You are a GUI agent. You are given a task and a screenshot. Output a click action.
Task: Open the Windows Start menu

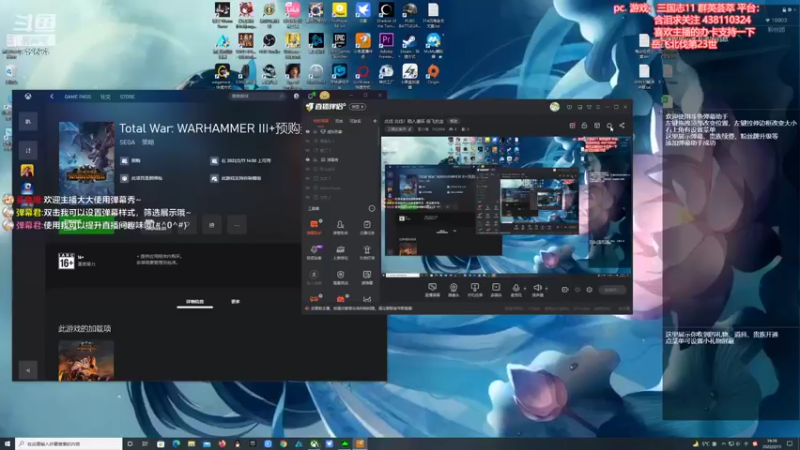7,444
